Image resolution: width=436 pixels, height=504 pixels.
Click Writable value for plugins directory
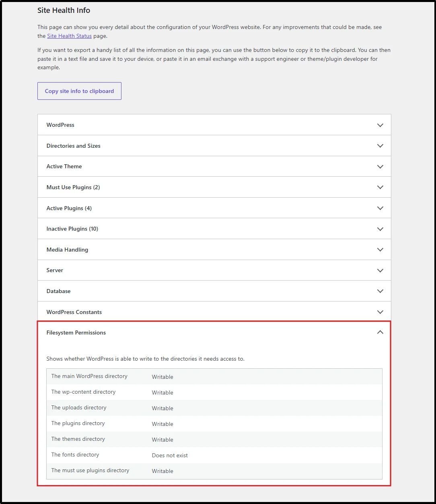pos(162,424)
